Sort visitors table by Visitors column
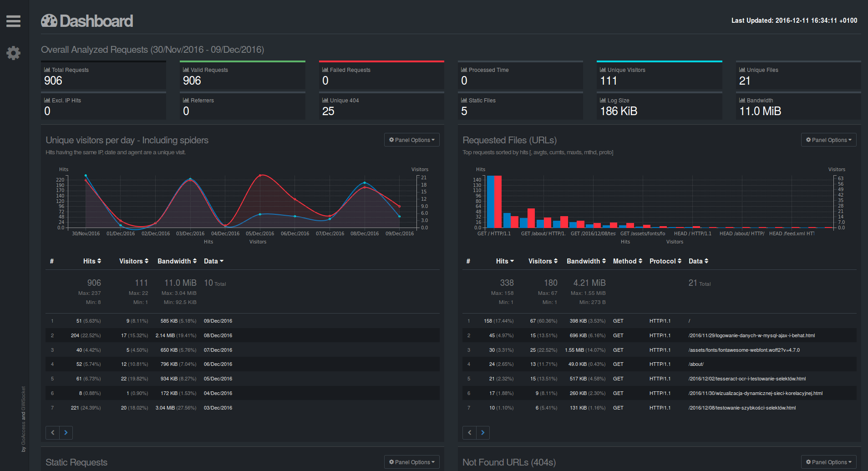The image size is (868, 471). click(134, 261)
